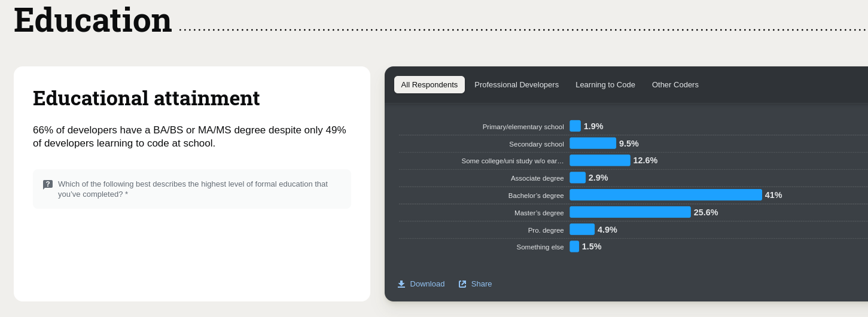Select the Something else bar

tap(574, 246)
